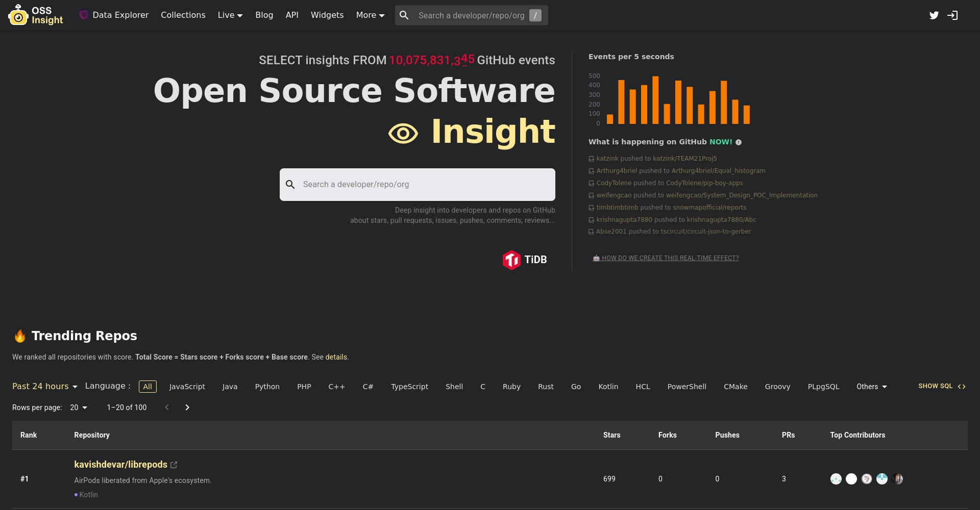Click the OSS Insight owl logo
The height and width of the screenshot is (510, 980).
point(18,15)
